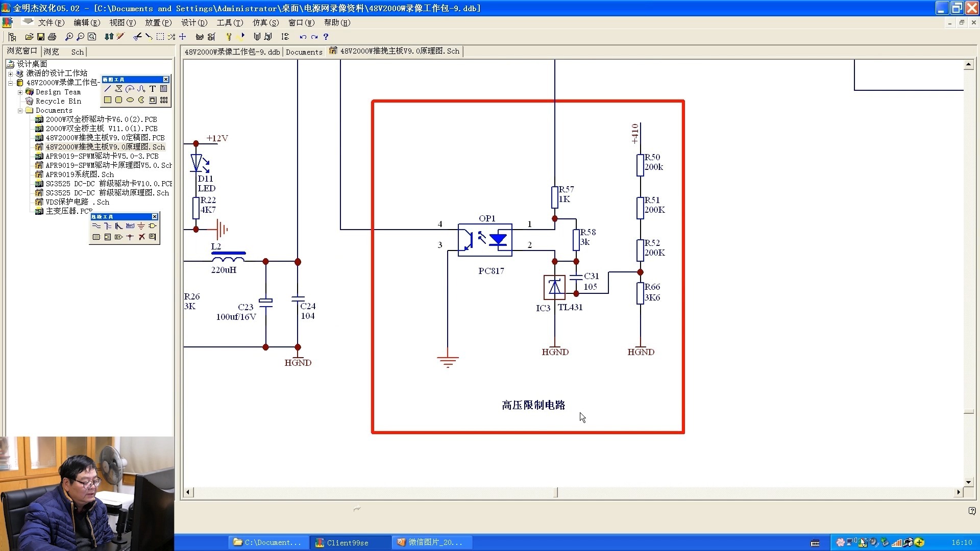Viewport: 980px width, 551px height.
Task: Open the 设计(D) menu
Action: (194, 22)
